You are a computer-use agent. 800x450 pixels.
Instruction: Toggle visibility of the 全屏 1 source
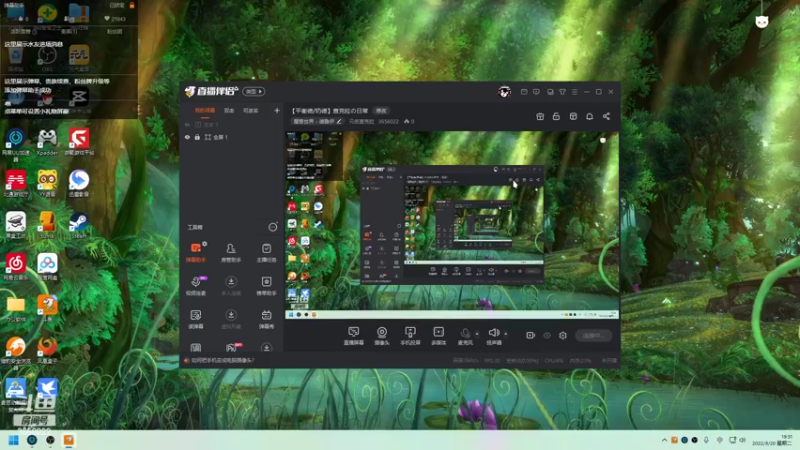[187, 137]
